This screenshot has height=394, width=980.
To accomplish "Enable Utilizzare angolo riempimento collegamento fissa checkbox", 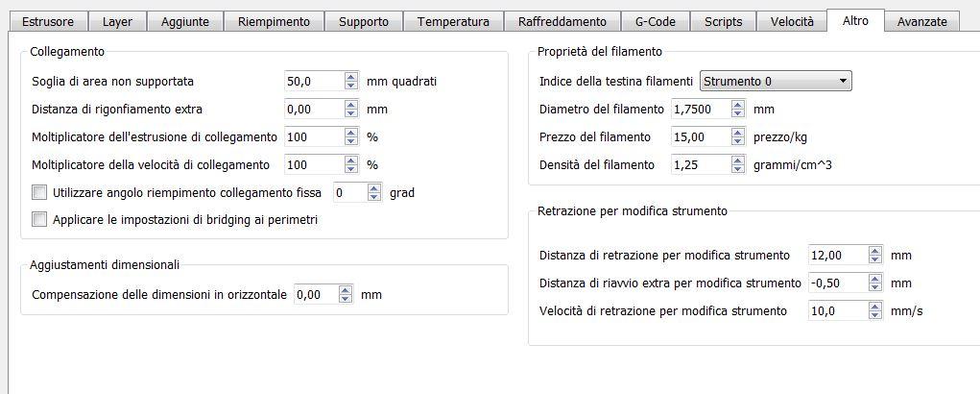I will point(39,192).
